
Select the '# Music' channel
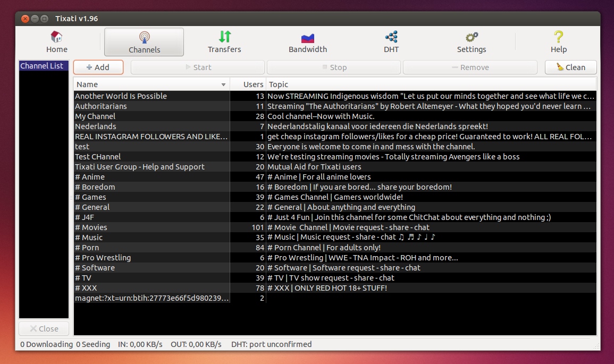point(335,238)
